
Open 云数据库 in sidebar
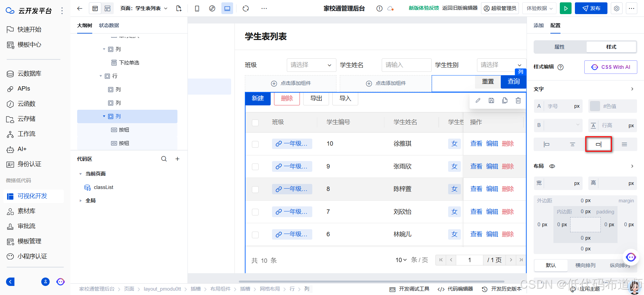tap(30, 73)
